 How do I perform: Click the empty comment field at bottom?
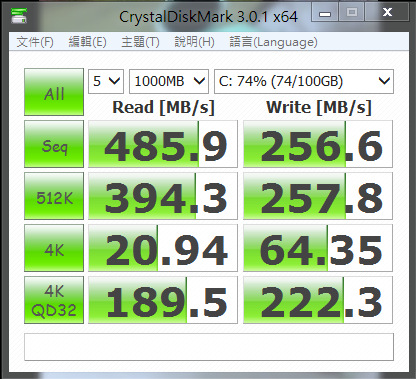click(209, 347)
